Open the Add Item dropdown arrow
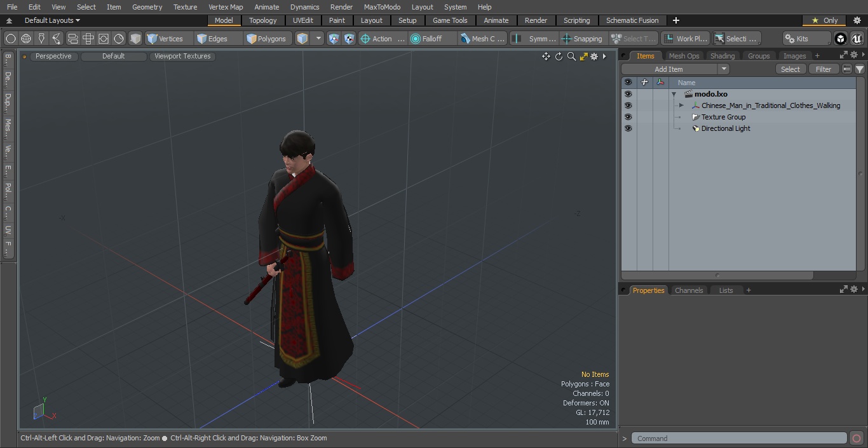 click(724, 69)
